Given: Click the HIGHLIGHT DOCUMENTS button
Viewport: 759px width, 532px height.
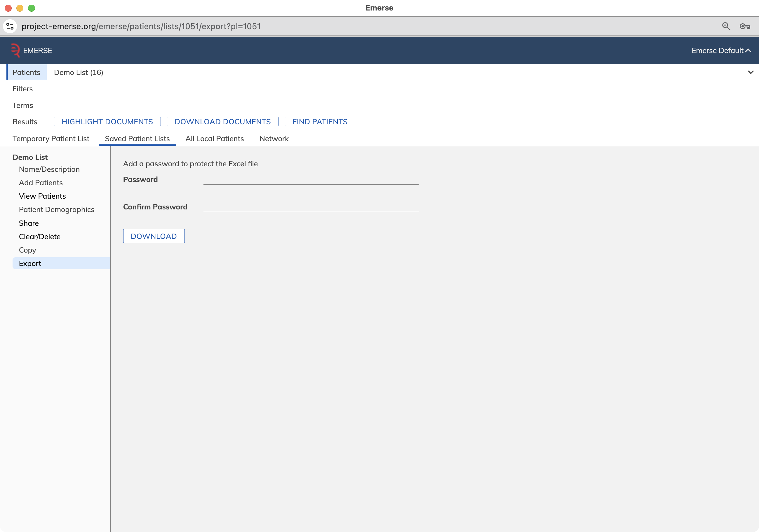Looking at the screenshot, I should click(107, 122).
